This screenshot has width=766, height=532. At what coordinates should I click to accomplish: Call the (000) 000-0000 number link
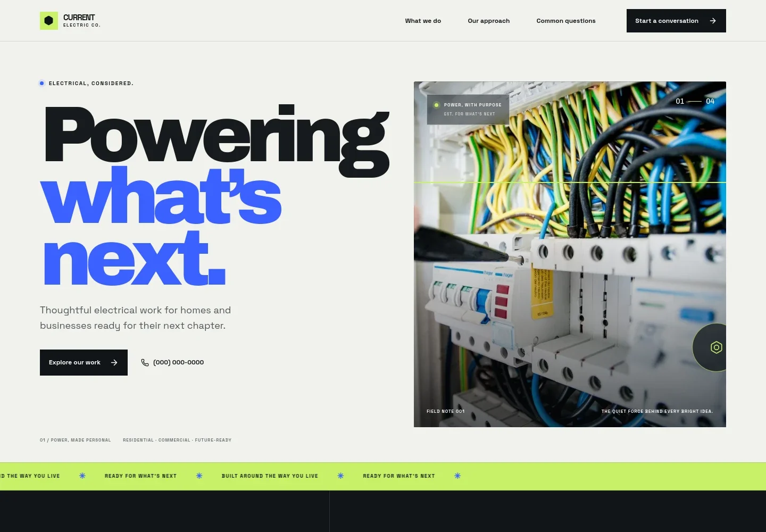(x=172, y=362)
